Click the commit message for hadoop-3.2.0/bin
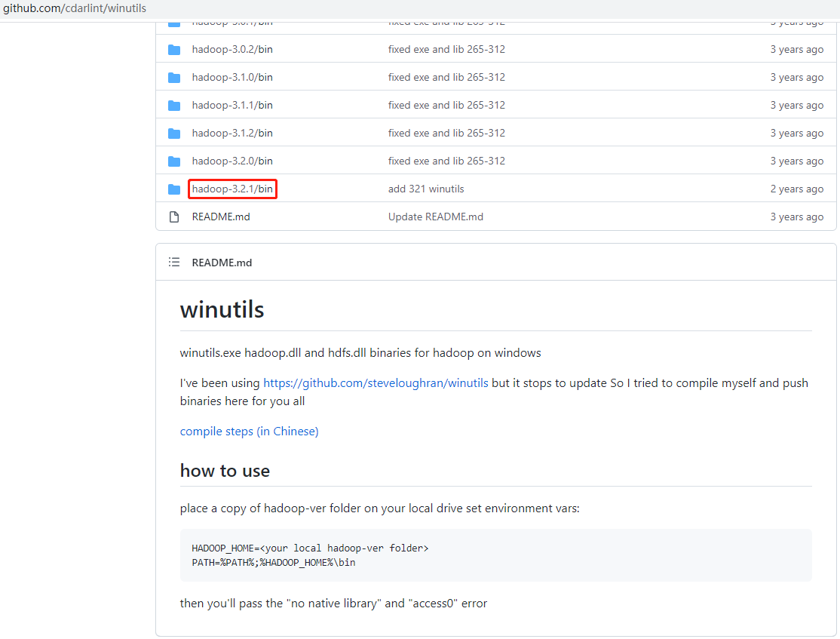Viewport: 840px width, 639px height. point(446,161)
